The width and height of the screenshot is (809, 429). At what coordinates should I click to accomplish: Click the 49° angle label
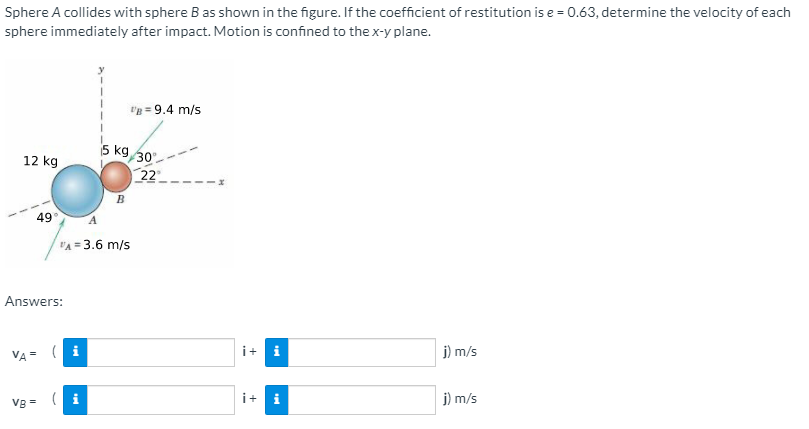44,218
